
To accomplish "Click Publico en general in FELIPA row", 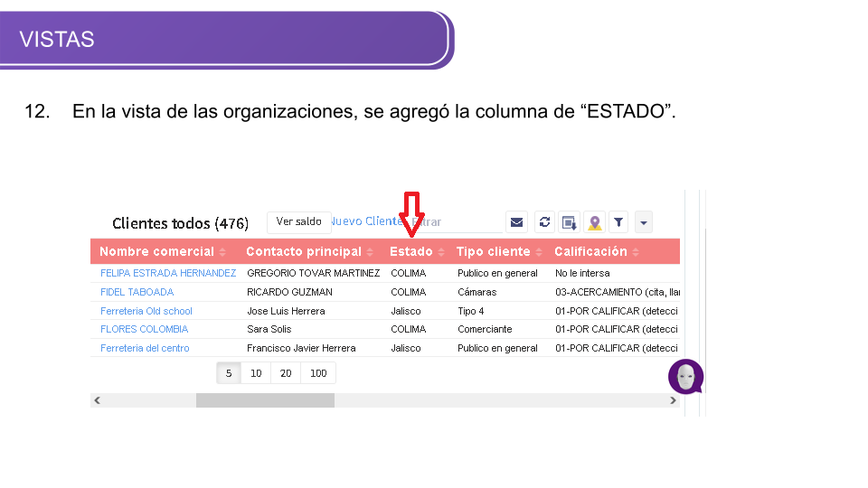I will point(497,273).
